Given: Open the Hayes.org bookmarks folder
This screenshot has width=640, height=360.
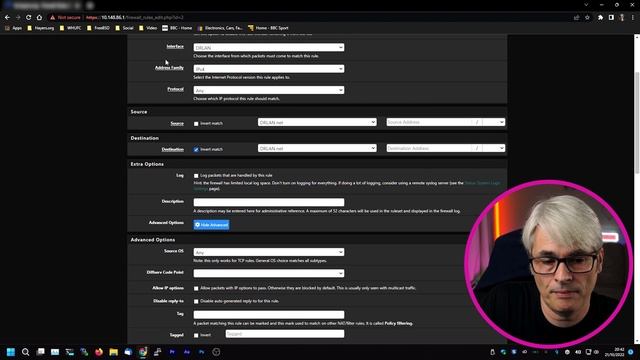Looking at the screenshot, I should 41,28.
